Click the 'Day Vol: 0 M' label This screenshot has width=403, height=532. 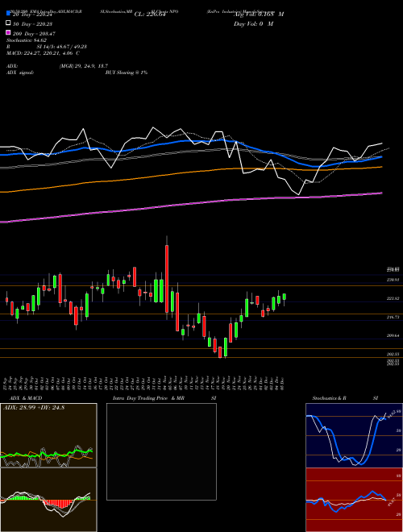[x=253, y=24]
